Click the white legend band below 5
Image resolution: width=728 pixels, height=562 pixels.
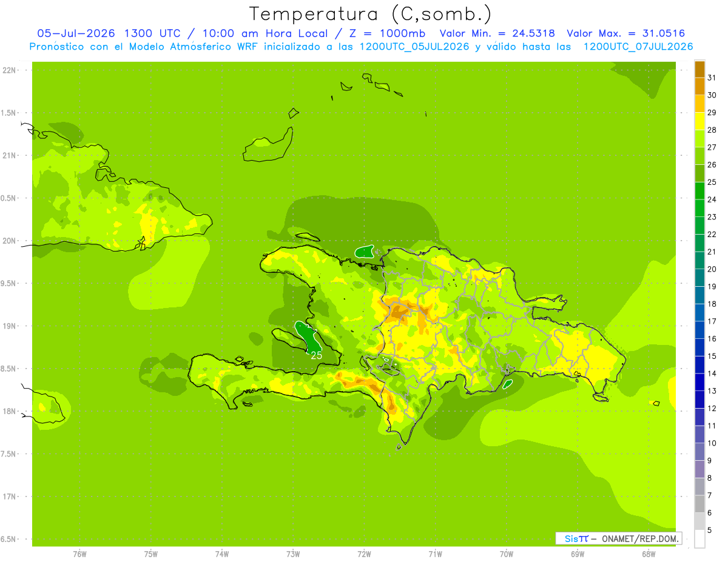(699, 539)
